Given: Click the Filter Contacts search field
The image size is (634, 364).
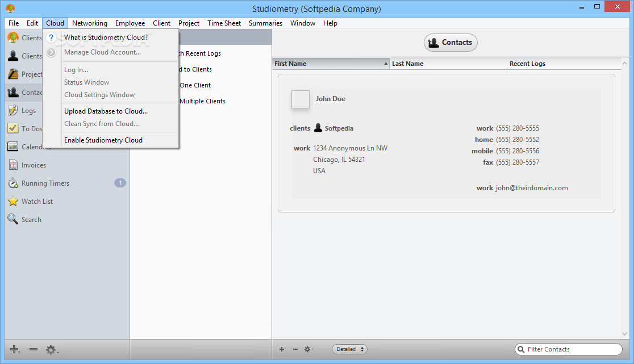Looking at the screenshot, I should pos(569,349).
